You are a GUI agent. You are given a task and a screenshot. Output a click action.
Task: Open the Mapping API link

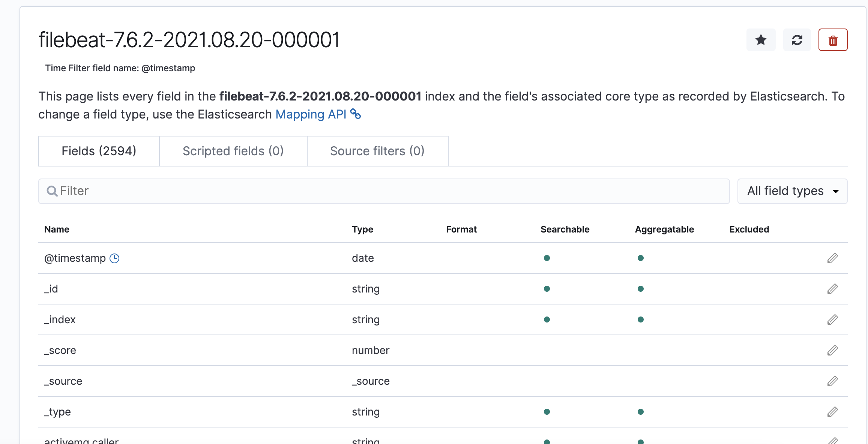click(x=311, y=114)
